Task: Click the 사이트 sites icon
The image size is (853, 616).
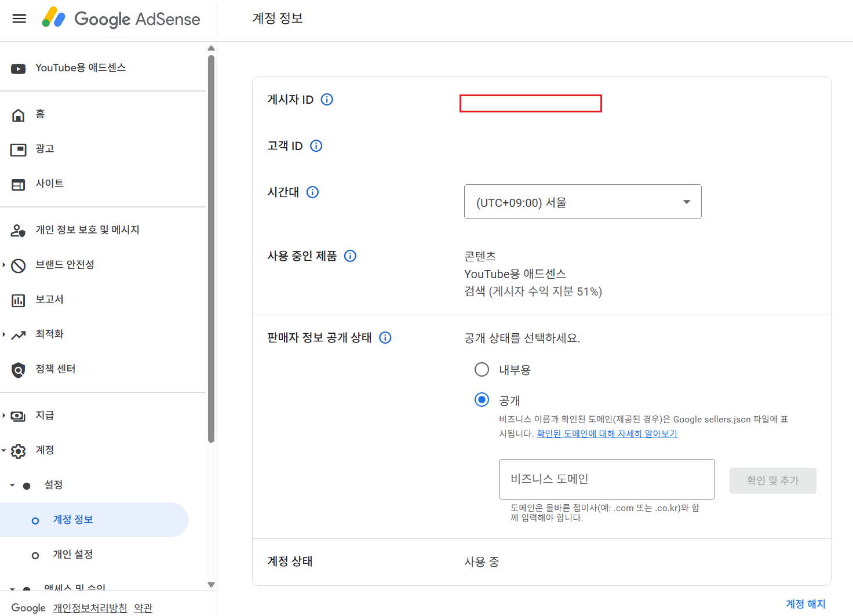Action: [x=18, y=184]
